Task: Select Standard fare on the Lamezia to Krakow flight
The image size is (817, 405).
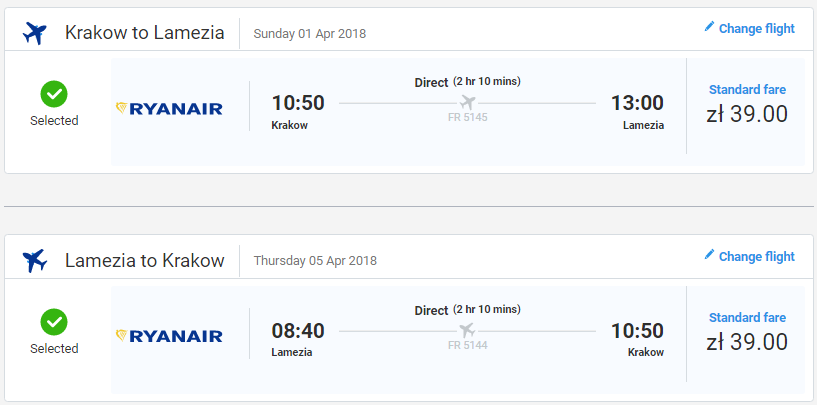Action: coord(747,317)
